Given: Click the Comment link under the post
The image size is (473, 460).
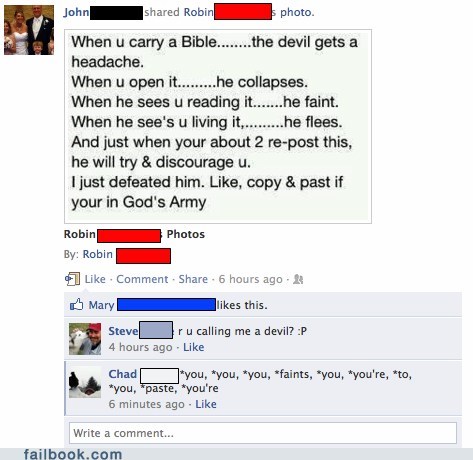Looking at the screenshot, I should (142, 279).
